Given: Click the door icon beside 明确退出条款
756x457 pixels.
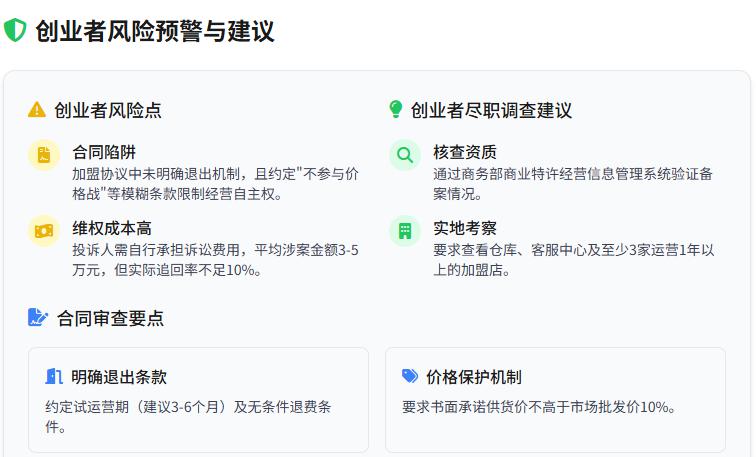Looking at the screenshot, I should click(54, 376).
